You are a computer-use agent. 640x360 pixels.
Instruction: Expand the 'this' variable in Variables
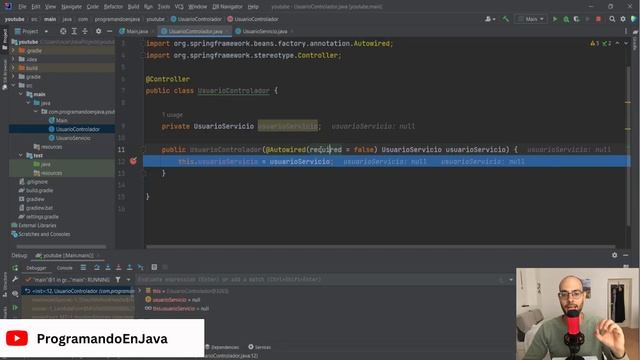point(140,291)
